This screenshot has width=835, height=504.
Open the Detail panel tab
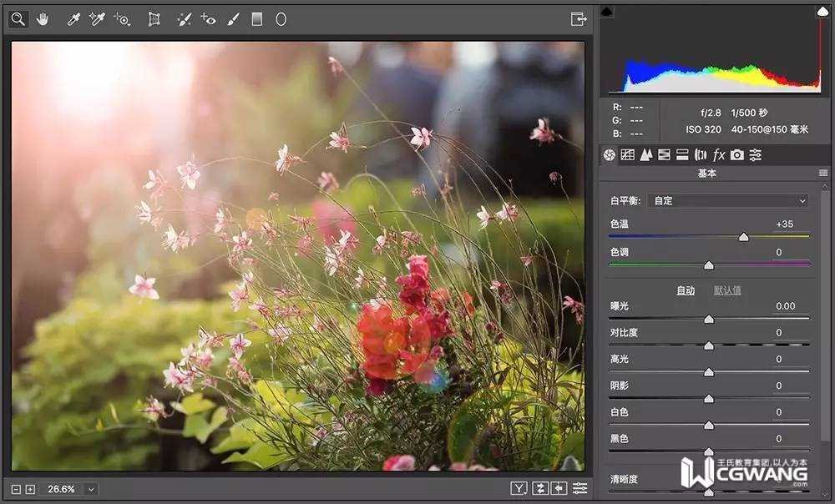pyautogui.click(x=646, y=155)
